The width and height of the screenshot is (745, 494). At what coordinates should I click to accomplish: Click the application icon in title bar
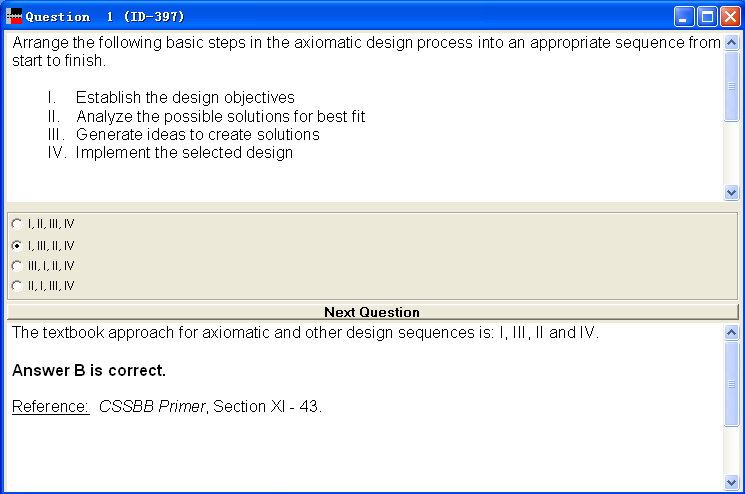click(x=14, y=16)
